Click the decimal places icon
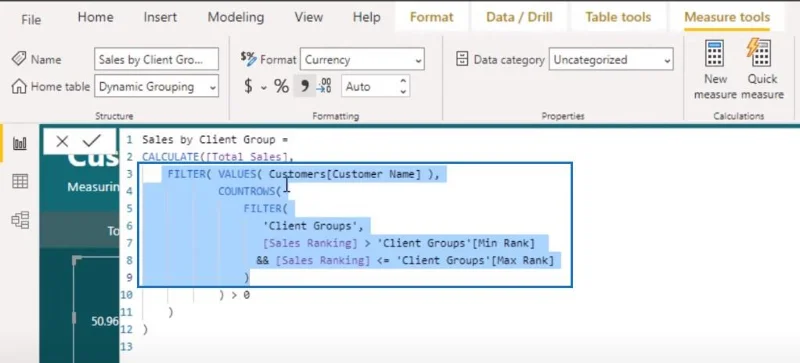The image size is (800, 363). [x=324, y=86]
